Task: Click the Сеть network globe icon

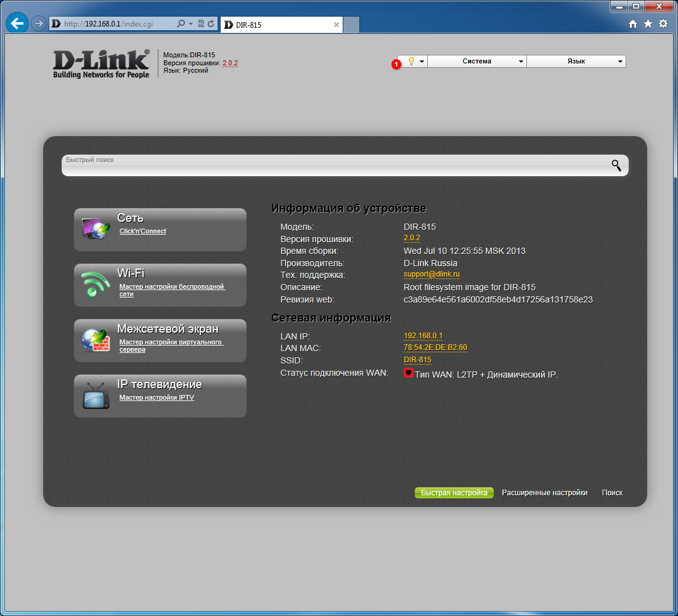Action: click(x=96, y=228)
